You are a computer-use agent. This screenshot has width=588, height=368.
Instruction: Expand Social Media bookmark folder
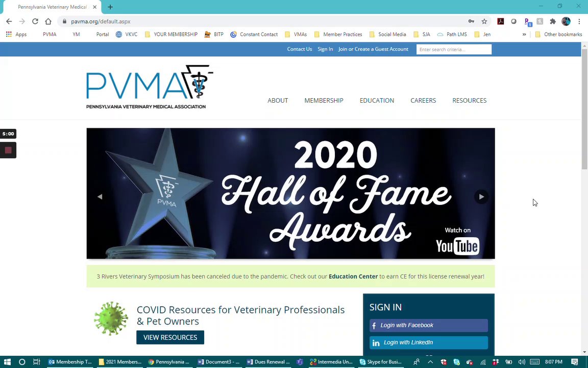click(388, 34)
